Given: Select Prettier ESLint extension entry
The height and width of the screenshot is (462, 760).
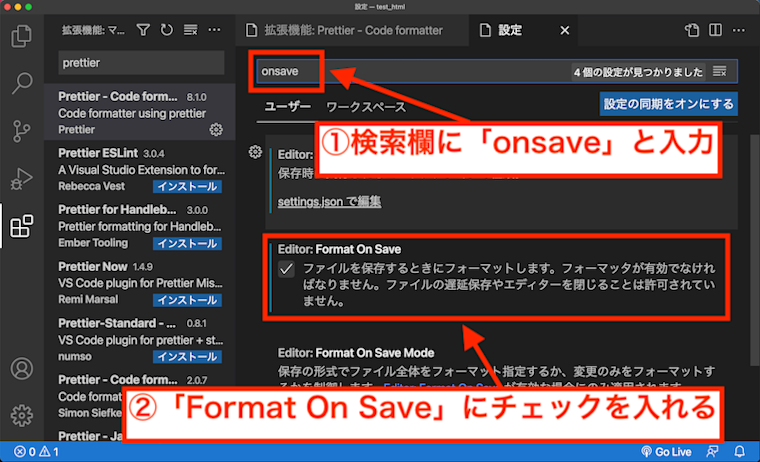Looking at the screenshot, I should point(140,169).
